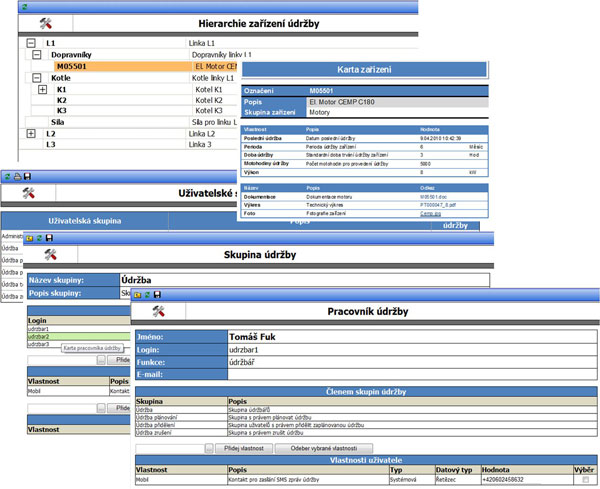The width and height of the screenshot is (600, 489).
Task: Click the Uživatelská skupina column header
Action: 85,221
